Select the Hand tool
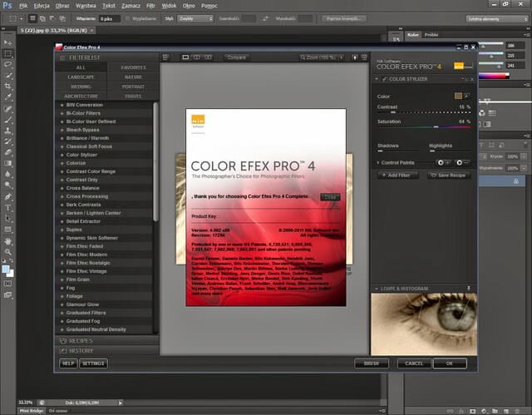The image size is (532, 415). pos(7,241)
